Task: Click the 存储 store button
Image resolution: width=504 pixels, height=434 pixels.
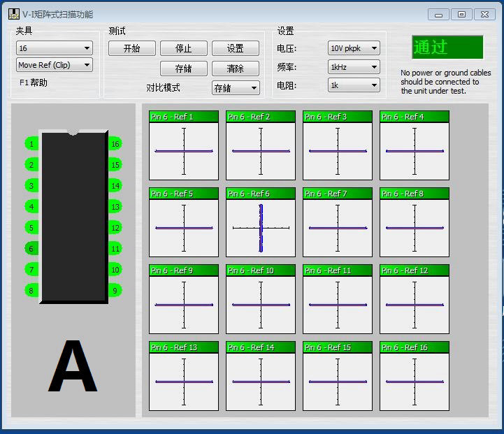Action: (x=184, y=68)
